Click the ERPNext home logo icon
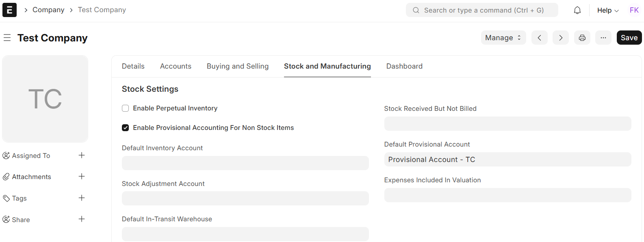 pyautogui.click(x=9, y=10)
